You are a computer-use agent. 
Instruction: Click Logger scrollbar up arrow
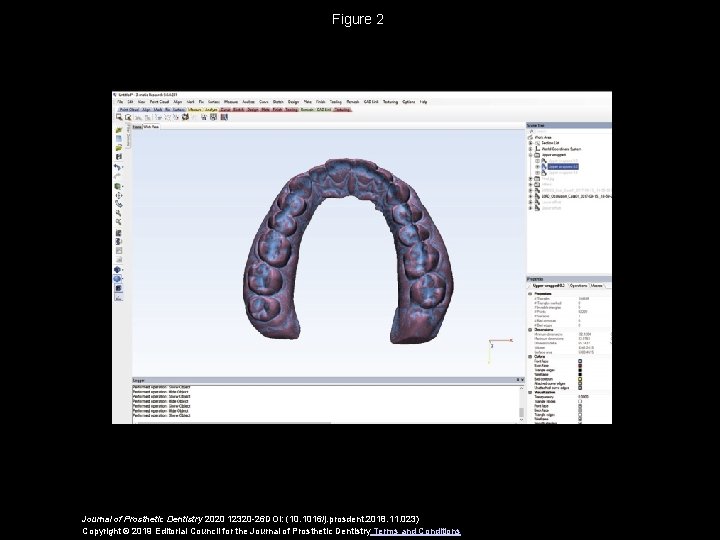pos(521,388)
